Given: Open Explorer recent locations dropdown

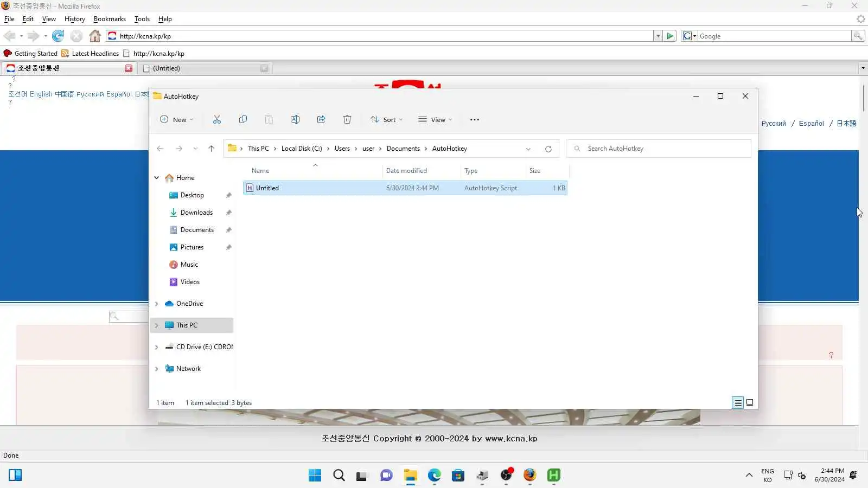Looking at the screenshot, I should click(195, 149).
